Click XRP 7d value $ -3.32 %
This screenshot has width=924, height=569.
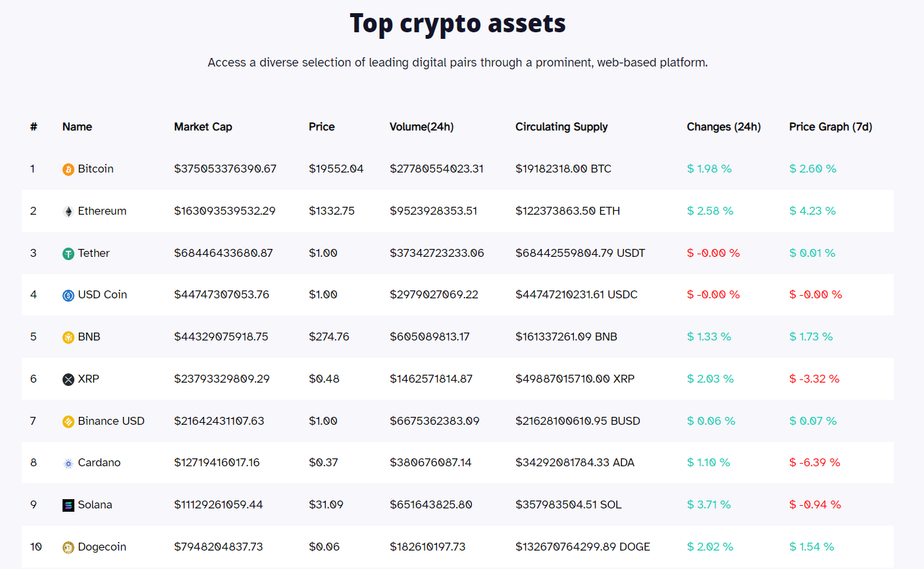pyautogui.click(x=814, y=379)
